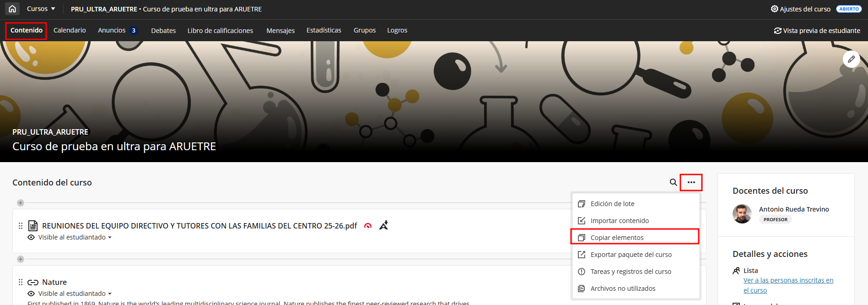Open the three-dots more options menu
Viewport: 868px width, 305px height.
click(x=691, y=182)
